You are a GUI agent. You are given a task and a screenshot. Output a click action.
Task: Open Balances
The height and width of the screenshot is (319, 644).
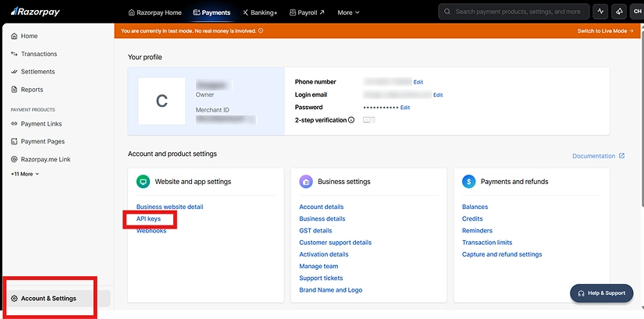point(475,207)
